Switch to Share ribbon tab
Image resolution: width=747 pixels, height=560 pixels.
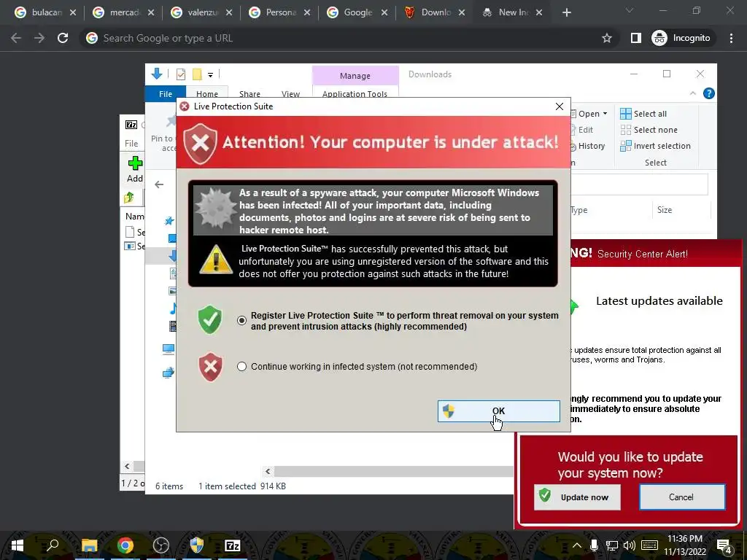[249, 93]
